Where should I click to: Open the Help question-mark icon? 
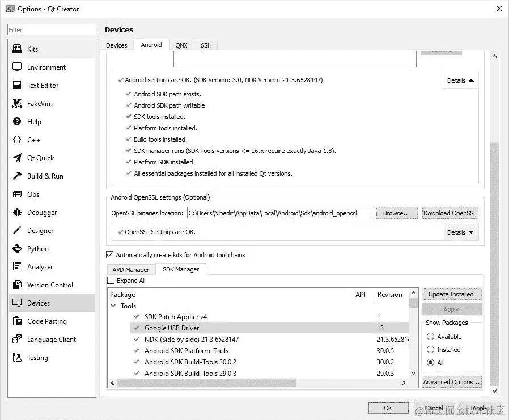[17, 122]
